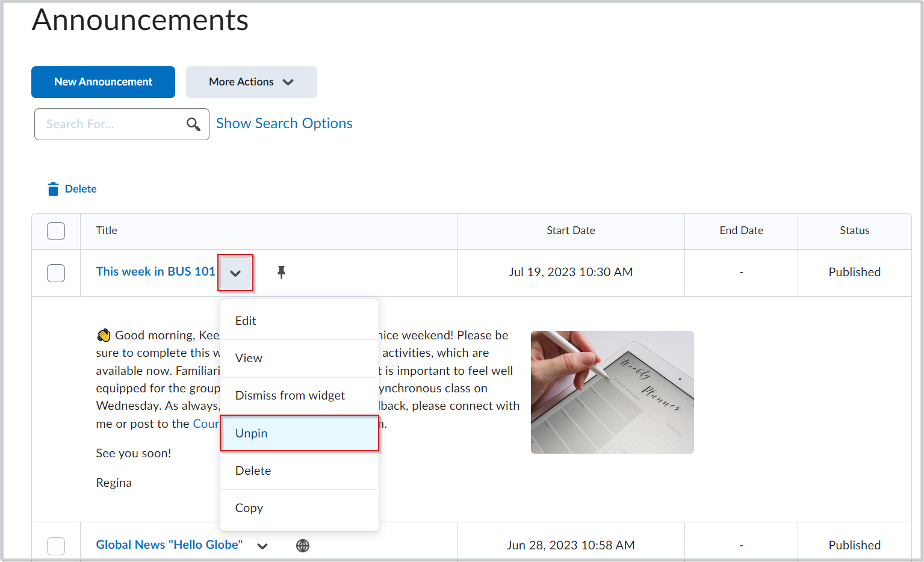Expand the chevron next to Global News Hello Globe
The height and width of the screenshot is (562, 924).
(x=262, y=546)
